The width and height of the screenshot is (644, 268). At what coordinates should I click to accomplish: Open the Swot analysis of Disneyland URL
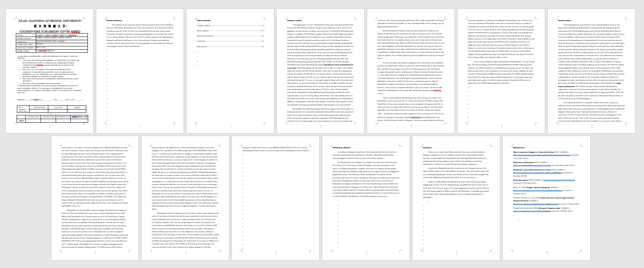(x=532, y=165)
